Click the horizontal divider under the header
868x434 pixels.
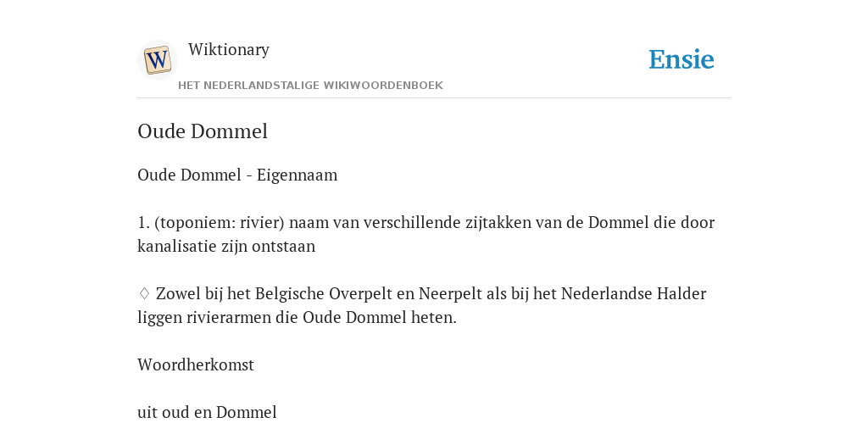[434, 98]
